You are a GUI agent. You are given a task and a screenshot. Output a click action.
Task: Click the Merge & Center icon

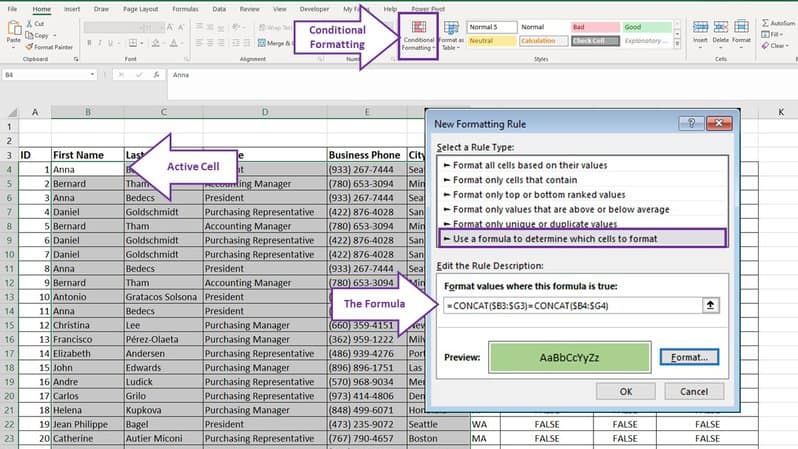(262, 43)
